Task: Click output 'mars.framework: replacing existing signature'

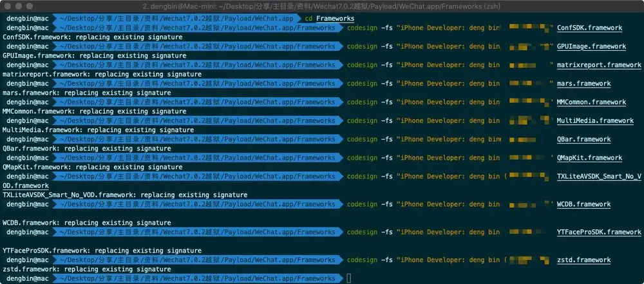Action: (87, 93)
